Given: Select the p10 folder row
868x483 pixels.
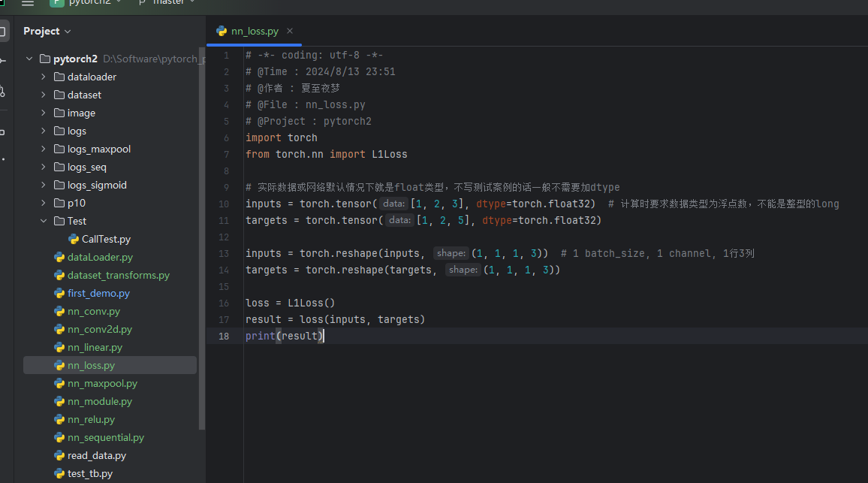Looking at the screenshot, I should coord(110,203).
